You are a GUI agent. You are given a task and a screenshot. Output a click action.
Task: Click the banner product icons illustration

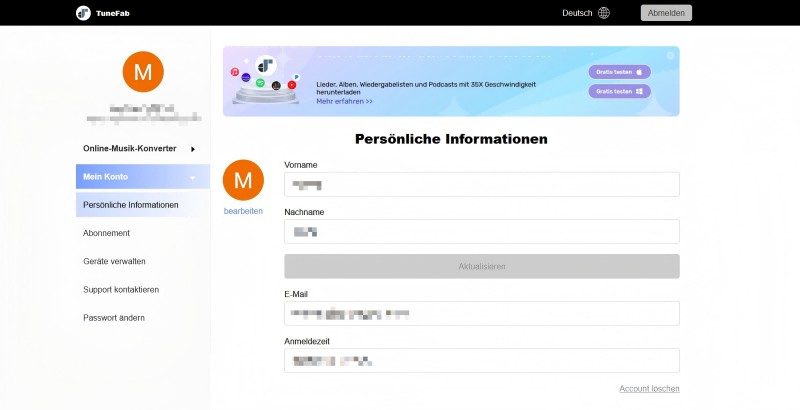pos(265,80)
